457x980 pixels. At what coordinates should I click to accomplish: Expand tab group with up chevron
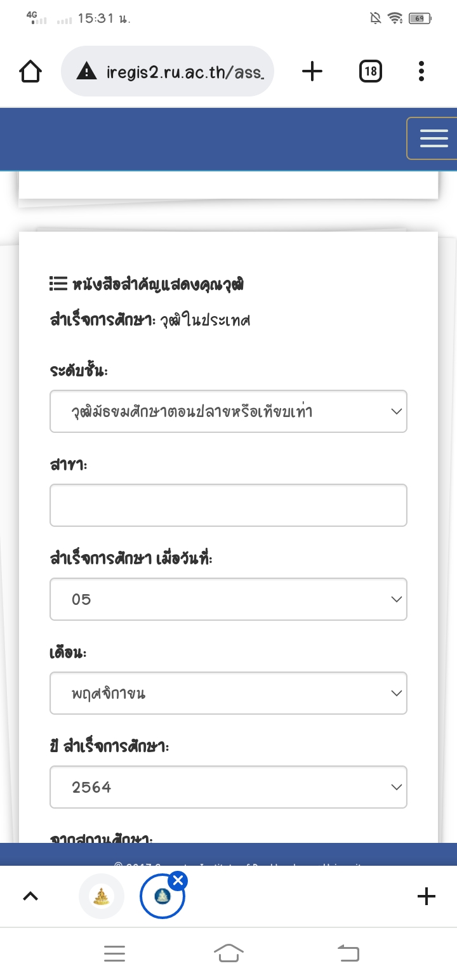tap(30, 896)
